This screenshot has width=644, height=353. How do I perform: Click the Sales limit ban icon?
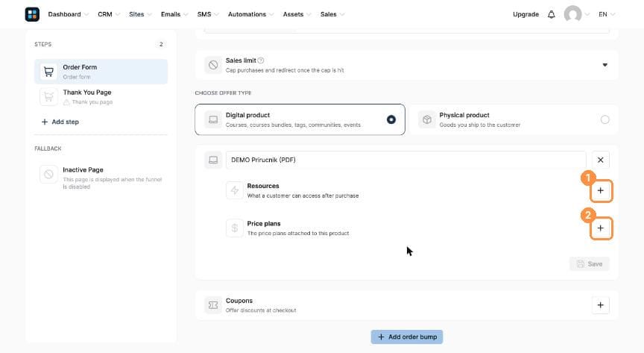(x=213, y=65)
